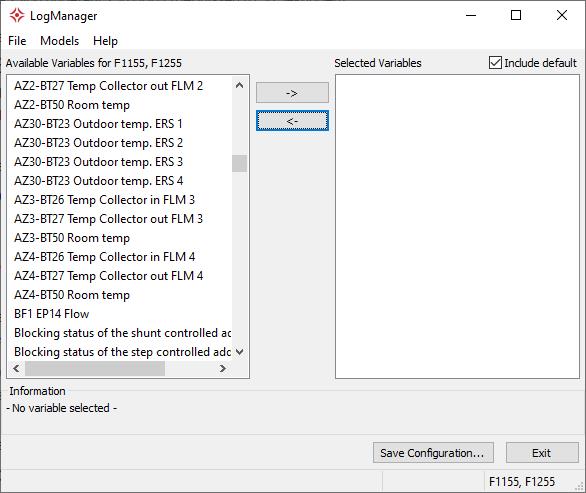Click the list's scroll up arrow
The height and width of the screenshot is (493, 586).
(240, 86)
